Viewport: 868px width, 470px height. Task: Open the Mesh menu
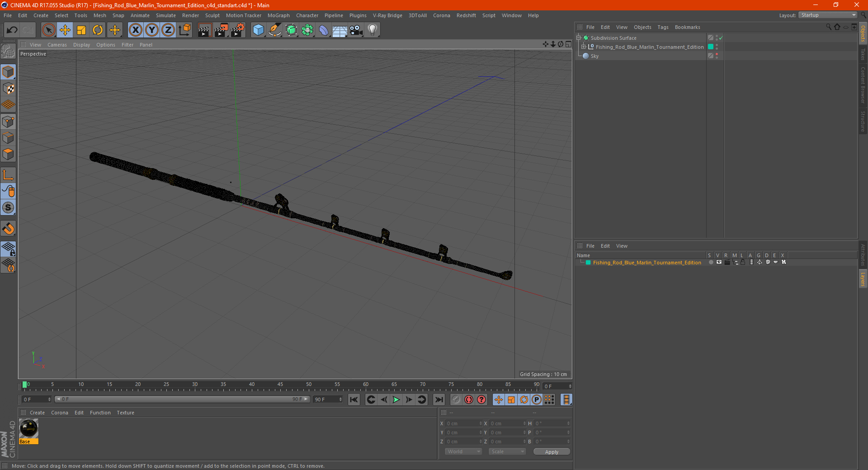click(100, 15)
